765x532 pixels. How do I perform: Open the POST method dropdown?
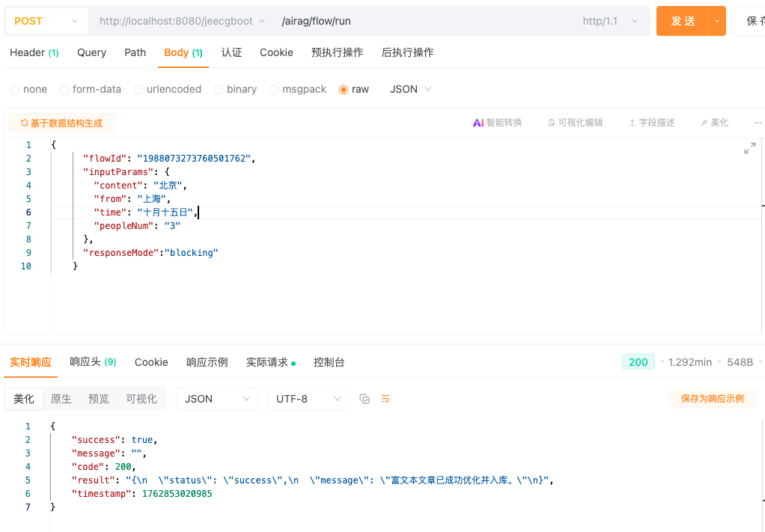(x=46, y=21)
